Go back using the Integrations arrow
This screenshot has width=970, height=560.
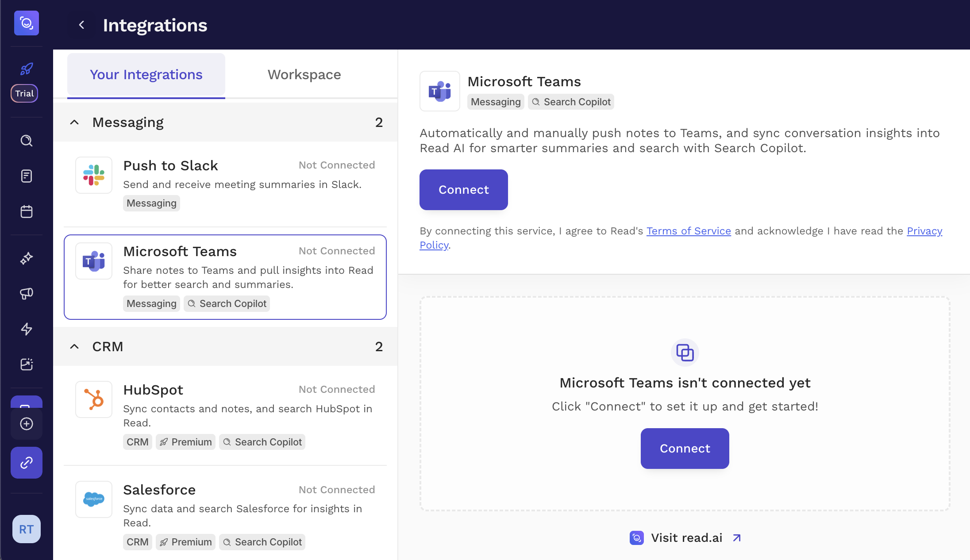click(x=81, y=25)
